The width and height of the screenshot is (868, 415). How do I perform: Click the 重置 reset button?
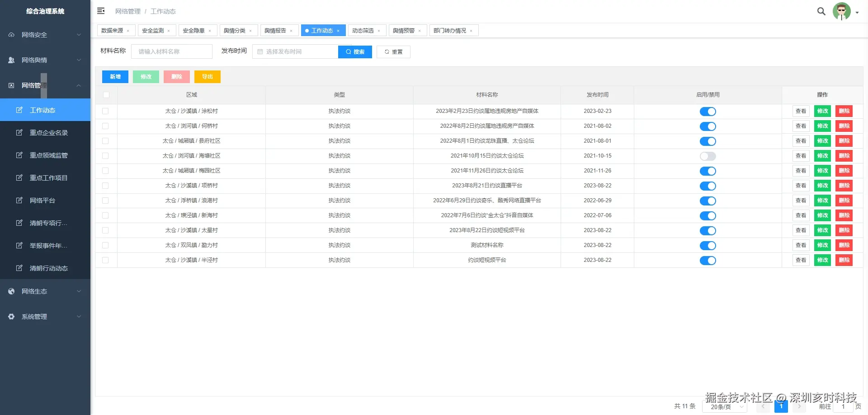click(393, 52)
